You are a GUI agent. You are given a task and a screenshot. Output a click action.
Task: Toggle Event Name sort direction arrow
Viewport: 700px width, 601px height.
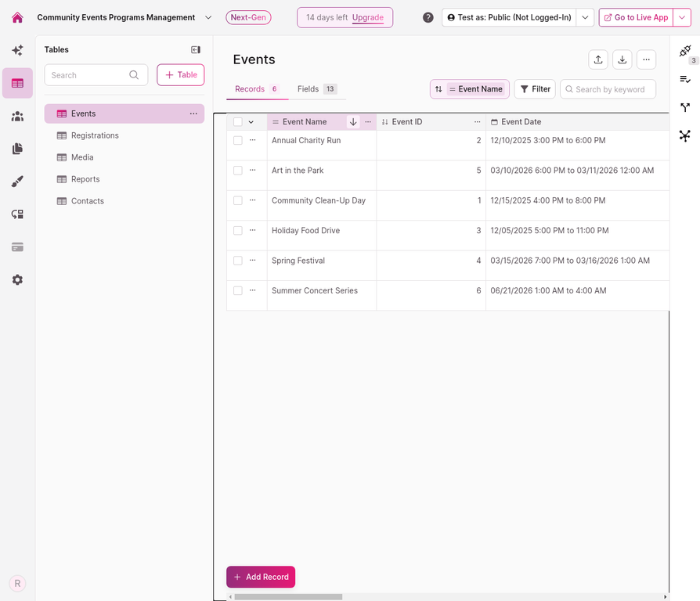point(352,122)
